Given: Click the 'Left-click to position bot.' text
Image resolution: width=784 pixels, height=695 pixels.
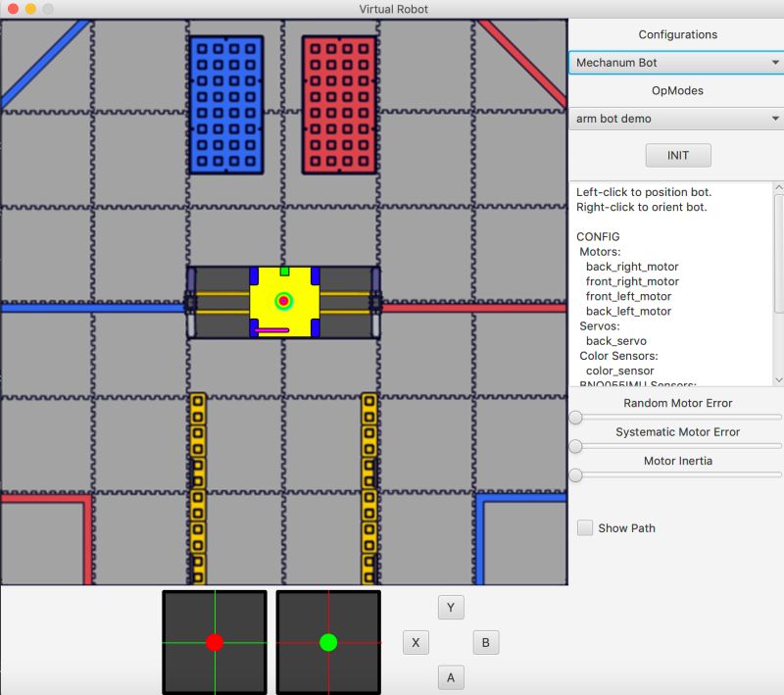Looking at the screenshot, I should pos(644,192).
